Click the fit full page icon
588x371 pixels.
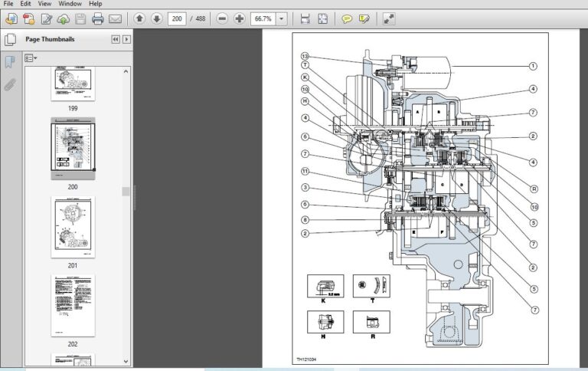coord(322,18)
